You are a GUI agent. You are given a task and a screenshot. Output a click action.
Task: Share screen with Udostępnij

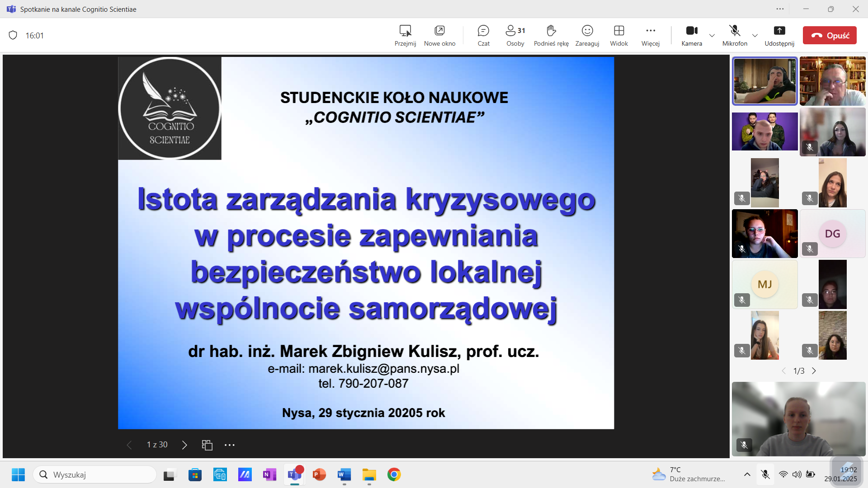click(x=779, y=35)
